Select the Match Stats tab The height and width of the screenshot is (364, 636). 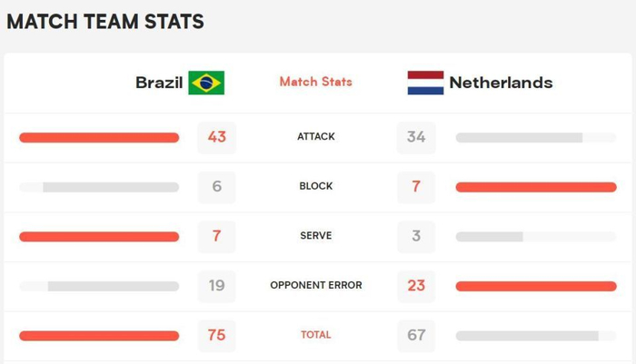pyautogui.click(x=315, y=82)
